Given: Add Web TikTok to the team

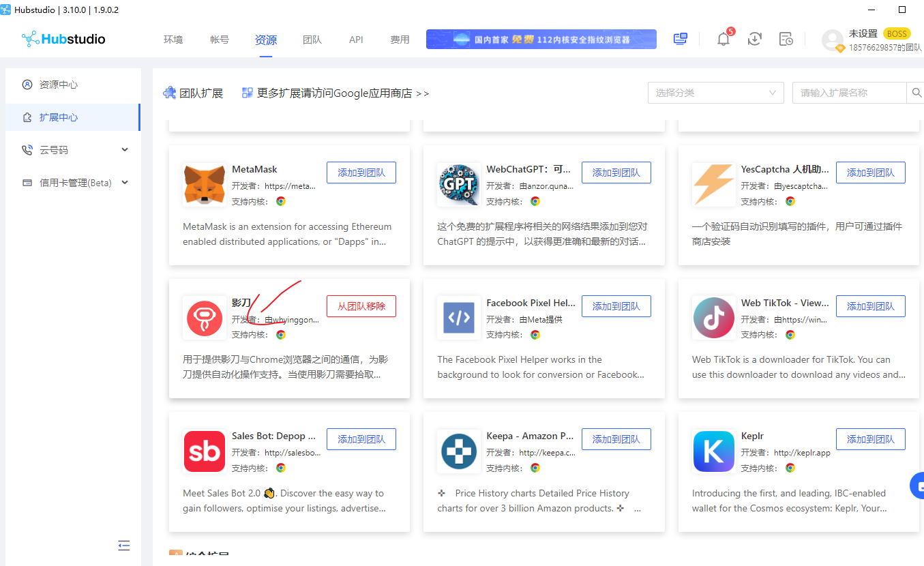Looking at the screenshot, I should (x=871, y=306).
